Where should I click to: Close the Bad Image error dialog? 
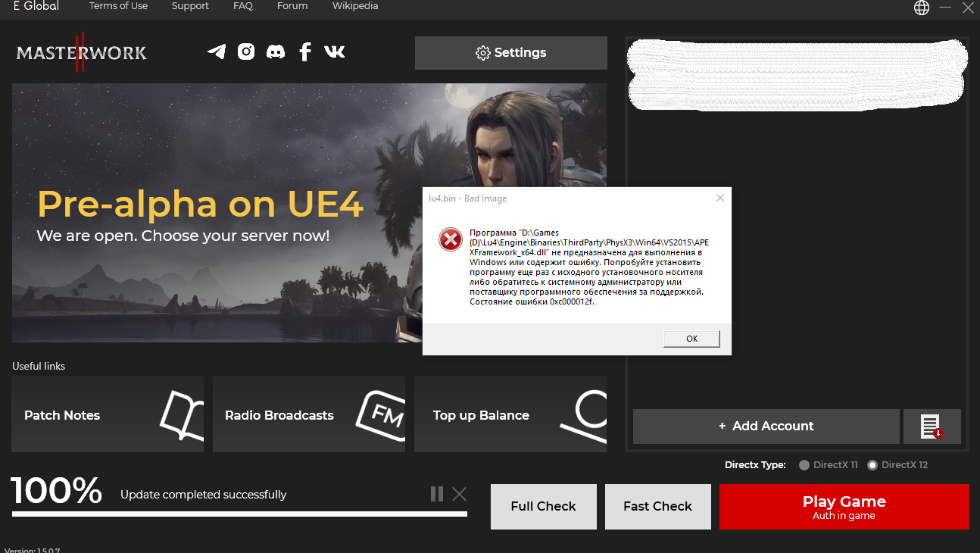pyautogui.click(x=719, y=198)
